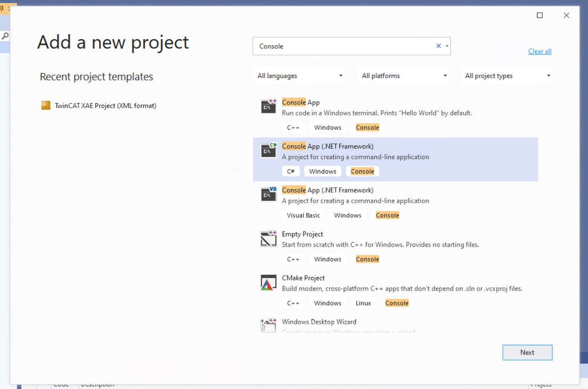Click the C++ tag under Empty Project
Screen dimensions: 588x389
pos(293,259)
